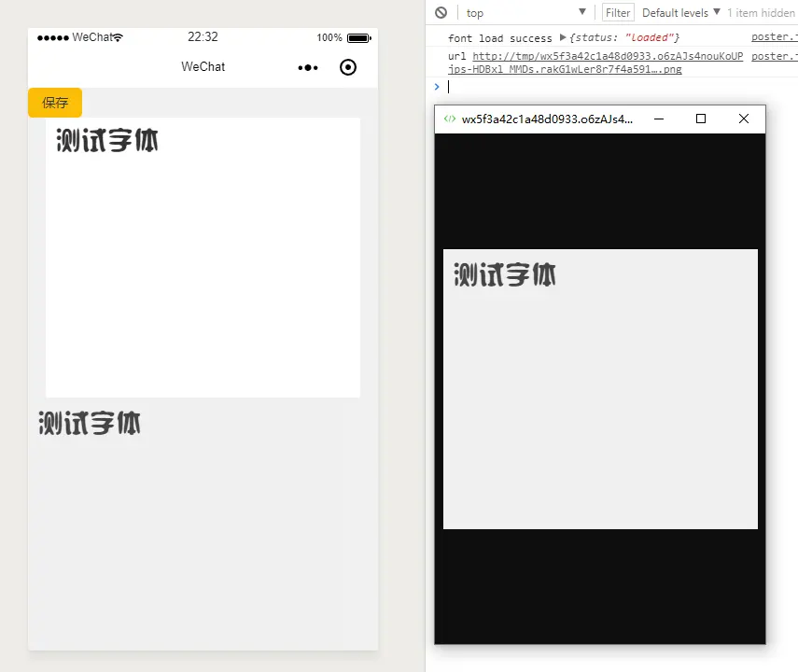Maximize the wx5f3a42 preview window
This screenshot has height=672, width=798.
[x=701, y=119]
